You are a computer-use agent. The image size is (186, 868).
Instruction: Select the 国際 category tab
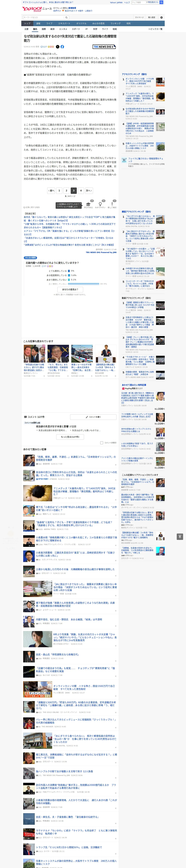(44, 29)
